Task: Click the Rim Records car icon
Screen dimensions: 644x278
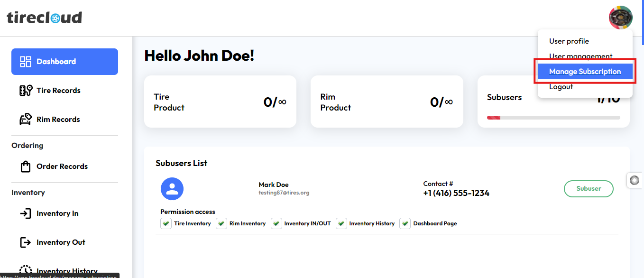Action: point(26,120)
